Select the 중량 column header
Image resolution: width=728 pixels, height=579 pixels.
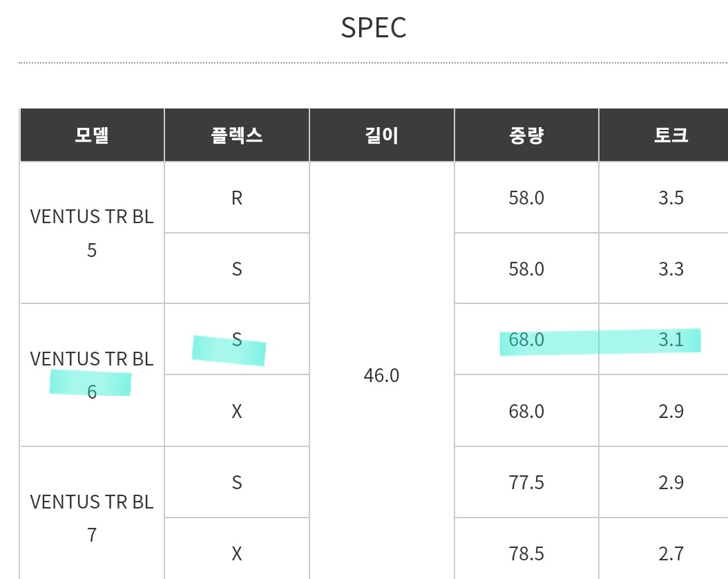[526, 135]
